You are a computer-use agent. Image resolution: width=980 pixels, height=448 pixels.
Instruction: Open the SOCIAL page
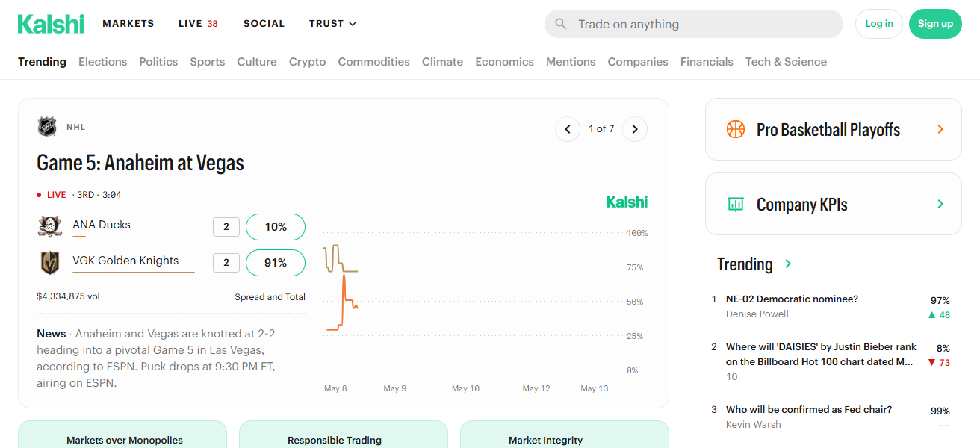coord(264,24)
